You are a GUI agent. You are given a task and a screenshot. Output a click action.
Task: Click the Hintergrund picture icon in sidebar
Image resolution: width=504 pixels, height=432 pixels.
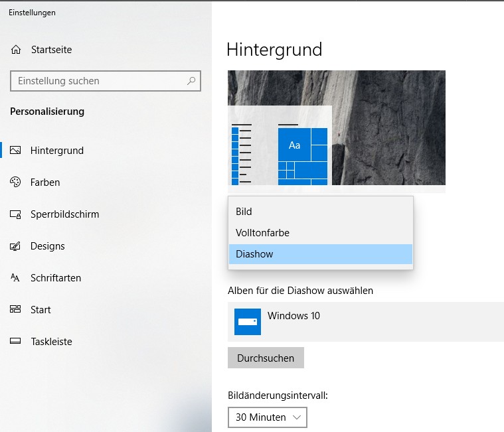pos(15,151)
